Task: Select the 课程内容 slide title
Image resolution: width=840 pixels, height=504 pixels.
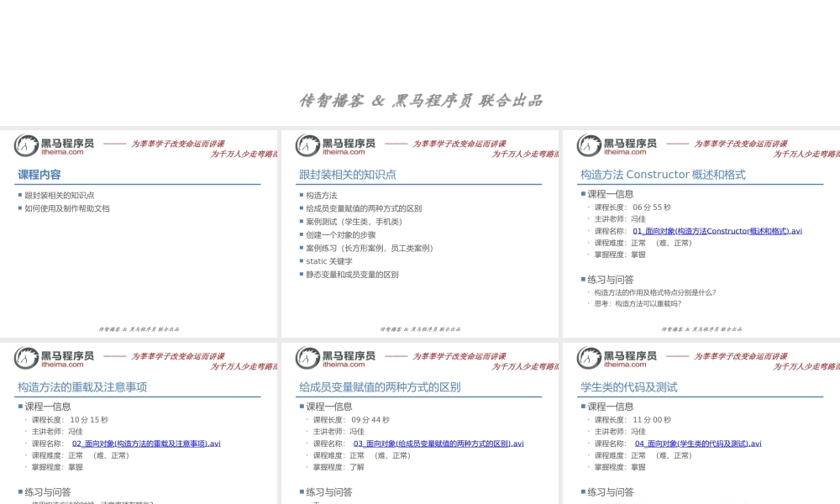Action: (x=37, y=174)
